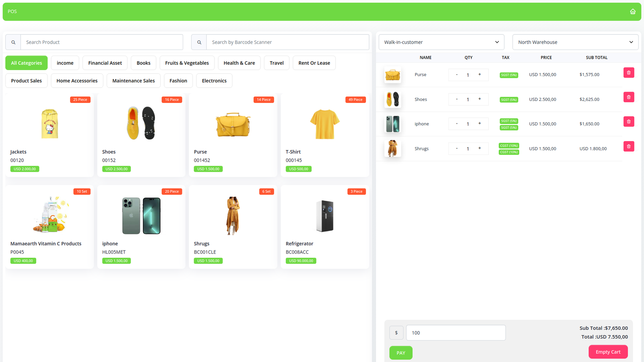Delete Shrugs from cart list
Screen dimensions: 644x362
pos(628,146)
